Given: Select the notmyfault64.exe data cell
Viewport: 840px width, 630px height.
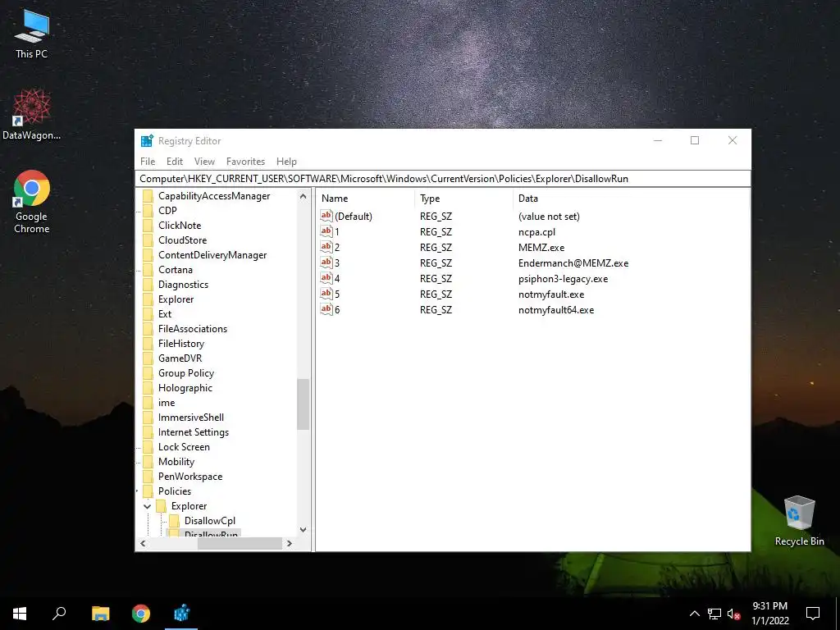Looking at the screenshot, I should pos(556,309).
